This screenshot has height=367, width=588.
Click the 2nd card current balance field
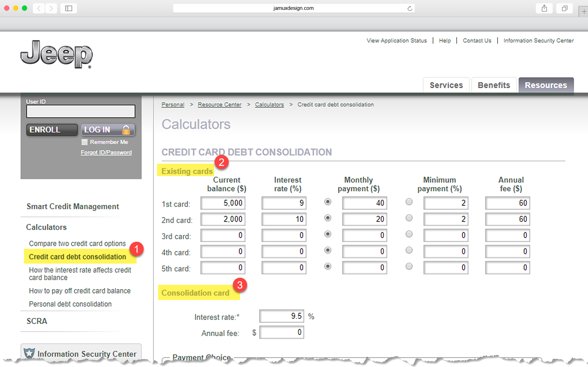point(223,219)
